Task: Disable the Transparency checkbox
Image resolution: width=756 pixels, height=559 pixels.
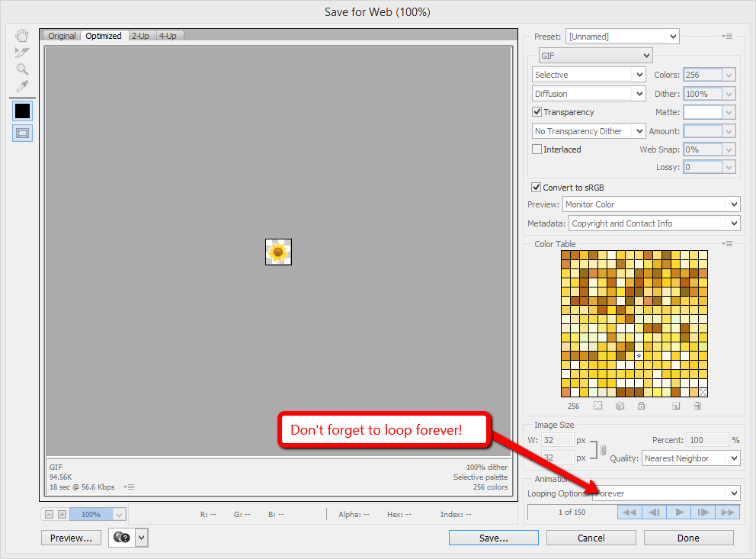Action: [x=537, y=112]
